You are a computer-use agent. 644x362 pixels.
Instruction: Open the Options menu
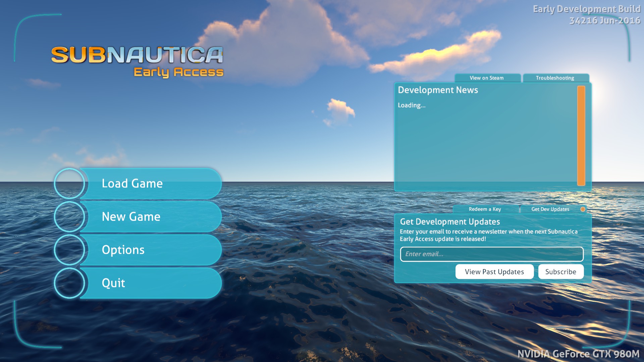click(151, 250)
